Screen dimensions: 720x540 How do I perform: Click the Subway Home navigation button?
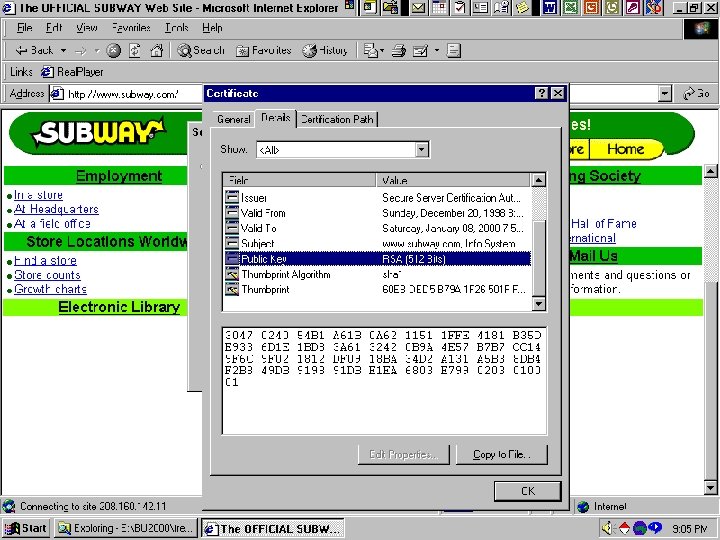625,149
